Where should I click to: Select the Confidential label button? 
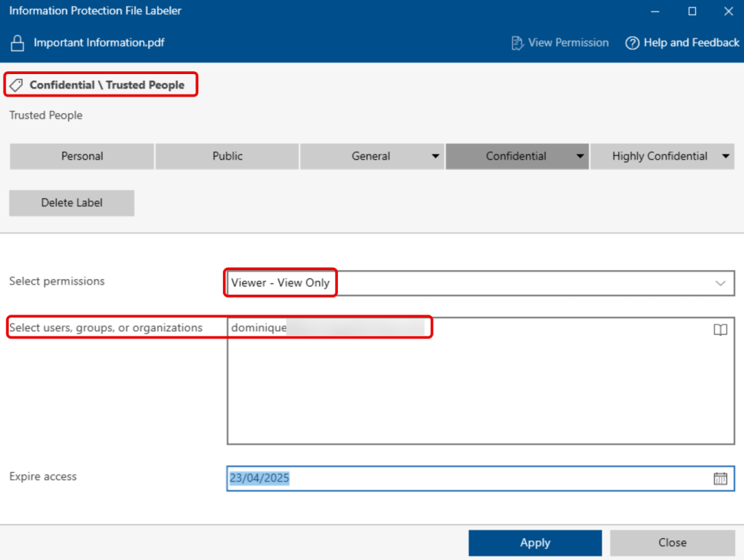[509, 156]
